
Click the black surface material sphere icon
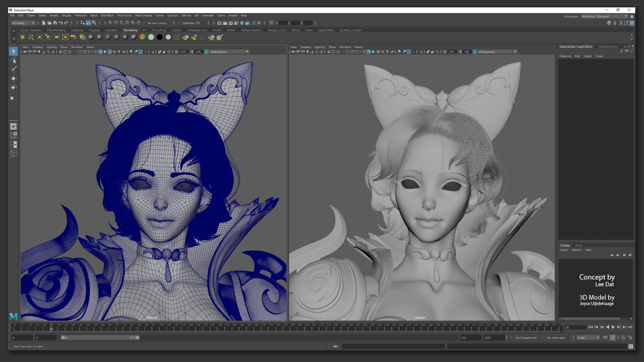pos(160,37)
